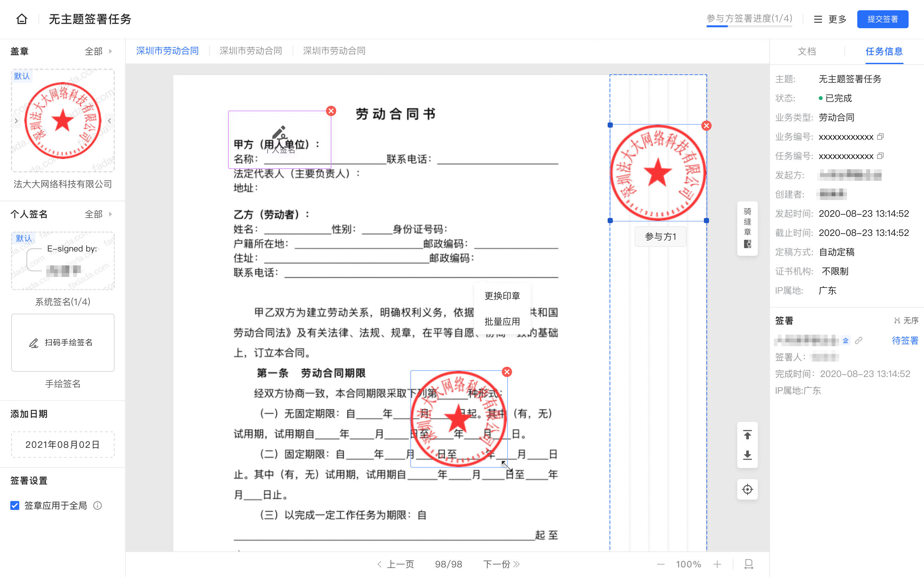The width and height of the screenshot is (924, 577).
Task: Switch to the 文档 tab
Action: click(x=806, y=52)
